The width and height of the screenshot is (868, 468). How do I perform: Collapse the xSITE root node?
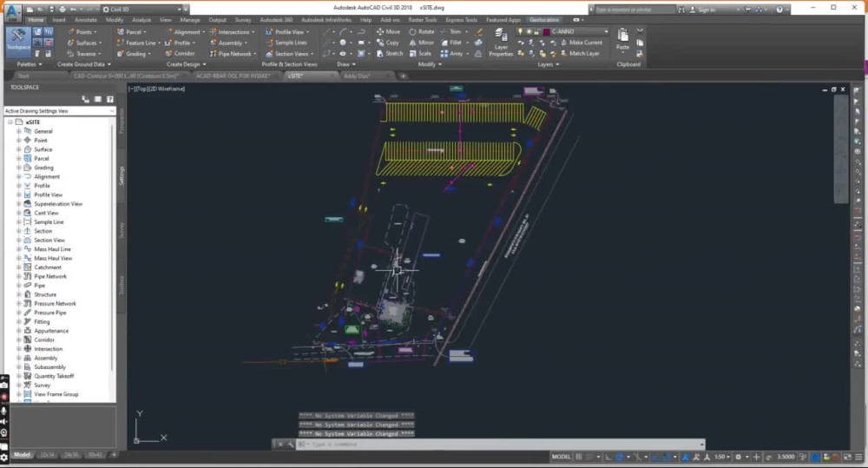click(x=10, y=122)
